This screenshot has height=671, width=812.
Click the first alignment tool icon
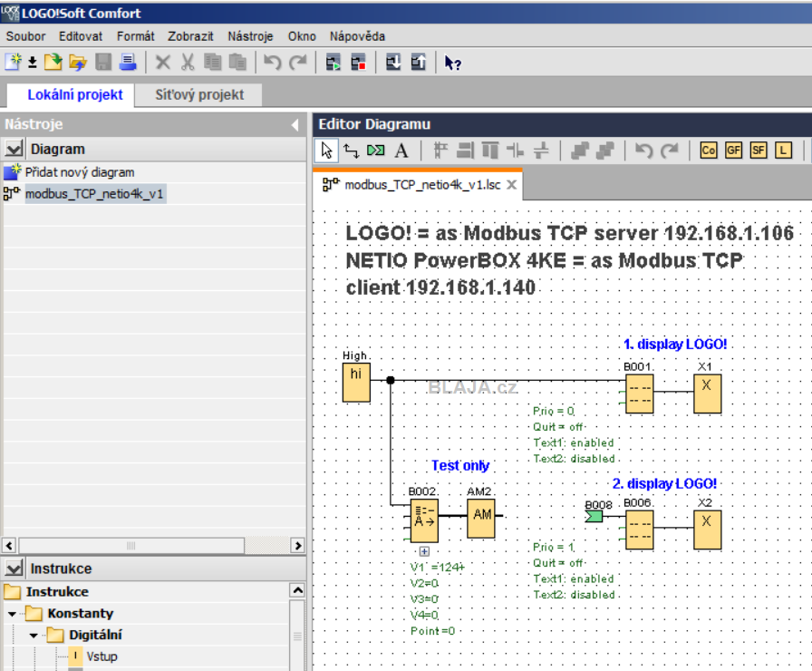(x=440, y=151)
